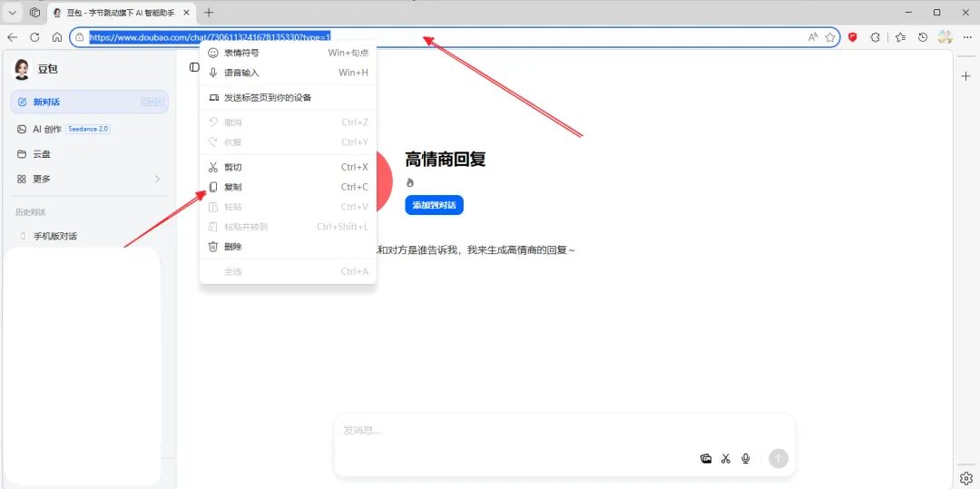Click the screenshot icon in the message box

[x=706, y=458]
